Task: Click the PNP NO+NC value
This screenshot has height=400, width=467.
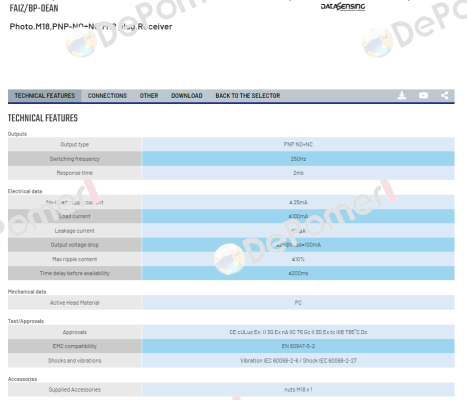Action: click(x=298, y=144)
